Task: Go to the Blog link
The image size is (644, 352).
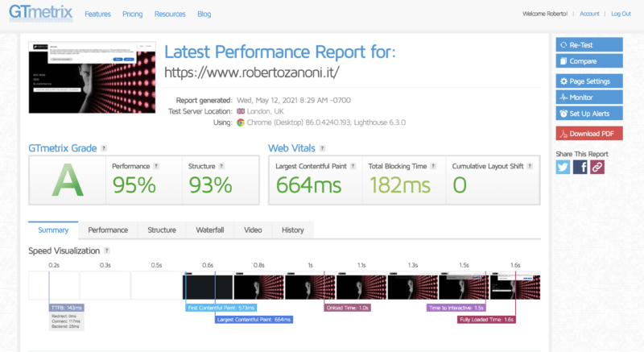Action: [204, 14]
